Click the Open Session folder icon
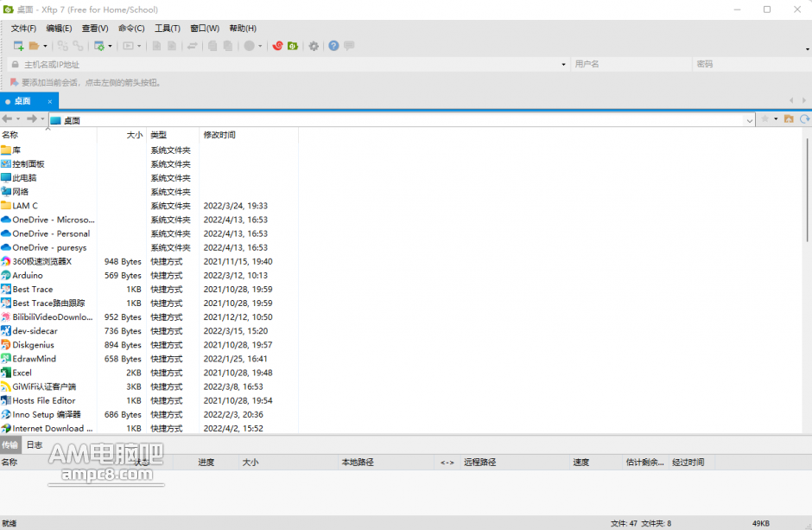This screenshot has height=530, width=812. click(x=35, y=46)
